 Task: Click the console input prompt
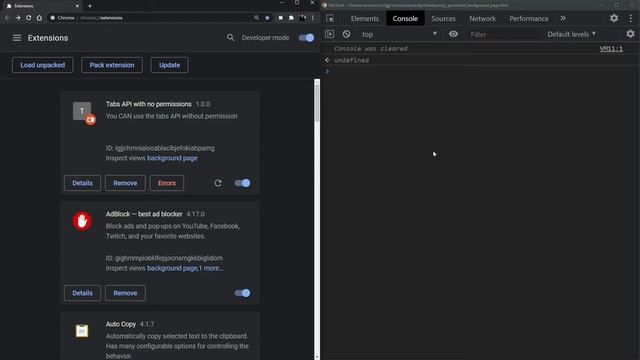(x=480, y=71)
